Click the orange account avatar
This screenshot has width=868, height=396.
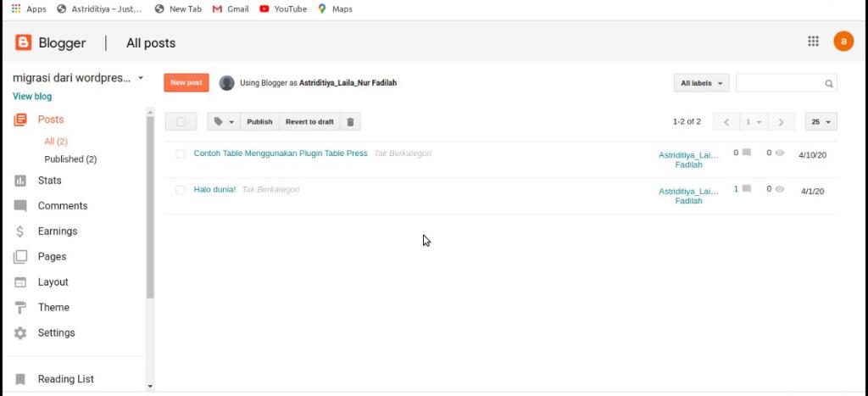(x=843, y=42)
